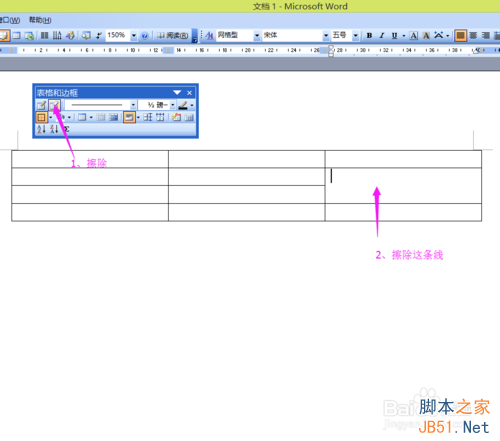This screenshot has height=441, width=500.
Task: Open the Styles and Formatting icon
Action: coord(209,35)
